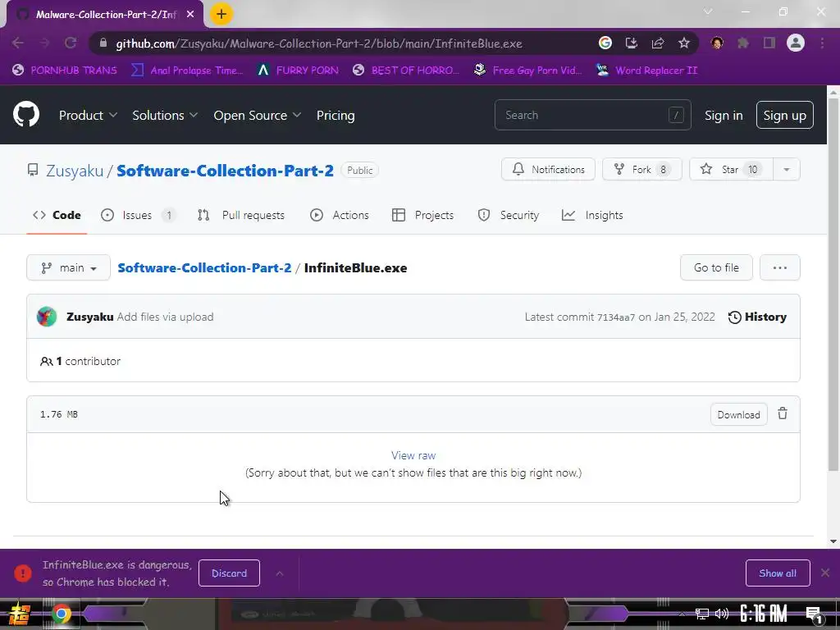Open the Extensions puzzle icon
Screen dimensions: 840x630
743,43
